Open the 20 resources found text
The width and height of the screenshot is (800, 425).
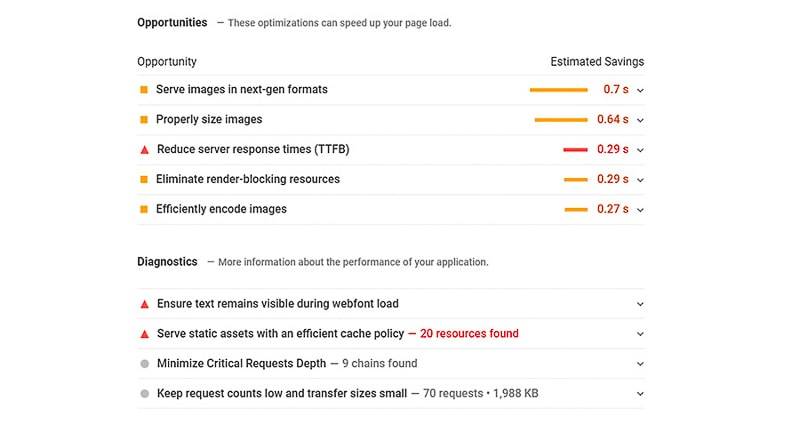coord(469,334)
